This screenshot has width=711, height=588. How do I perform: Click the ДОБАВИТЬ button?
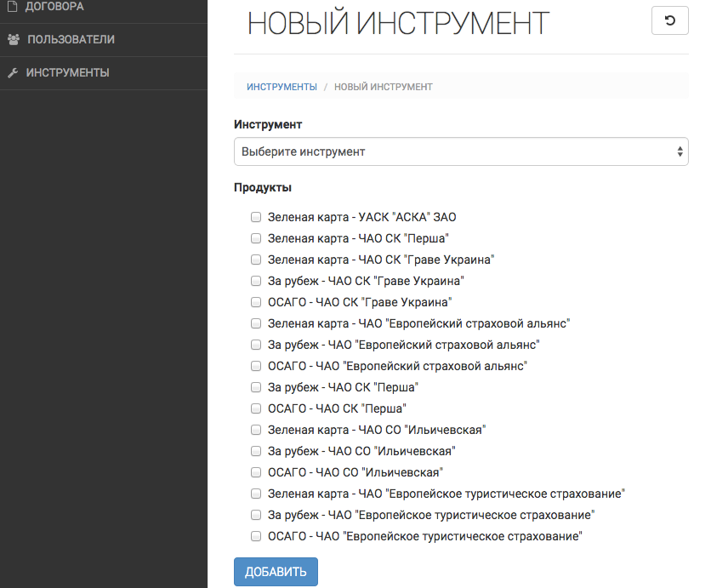[276, 572]
